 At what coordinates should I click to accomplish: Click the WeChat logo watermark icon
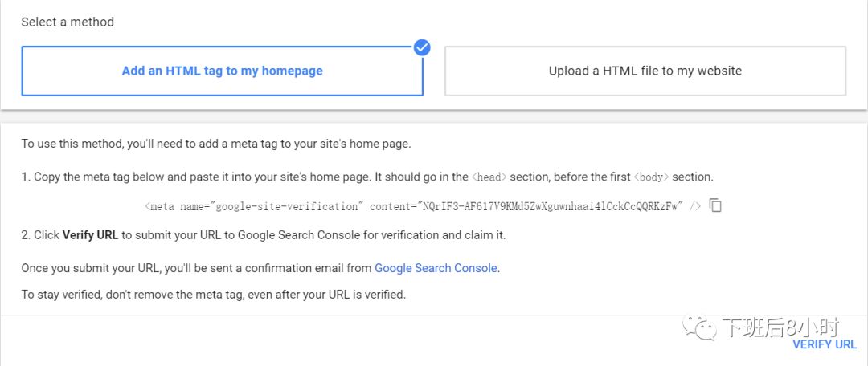point(698,327)
